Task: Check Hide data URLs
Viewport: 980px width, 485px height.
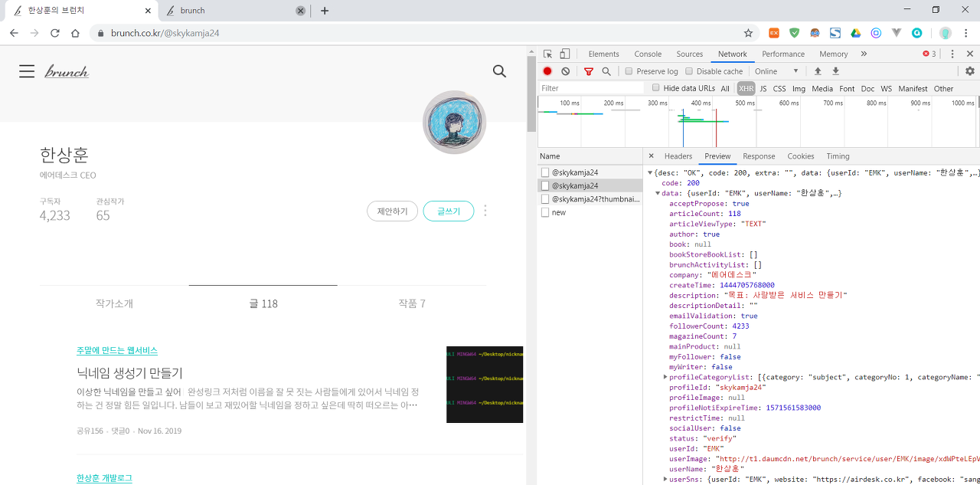Action: pyautogui.click(x=655, y=88)
